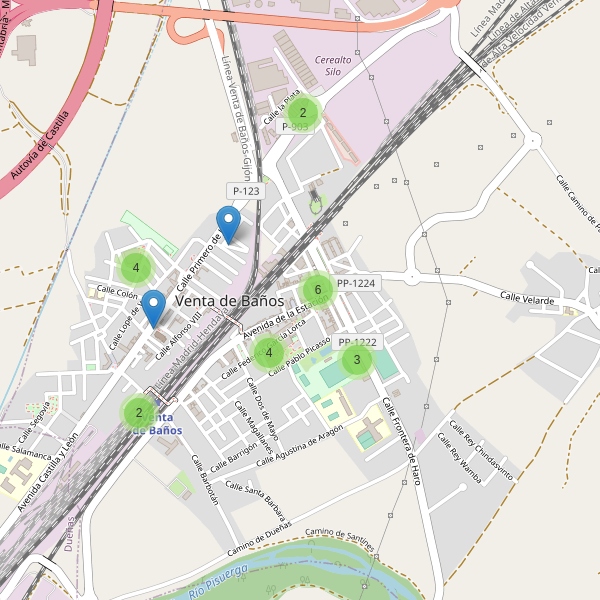Screen dimensions: 600x600
Task: Click the P-123 road shield label
Action: tap(246, 191)
